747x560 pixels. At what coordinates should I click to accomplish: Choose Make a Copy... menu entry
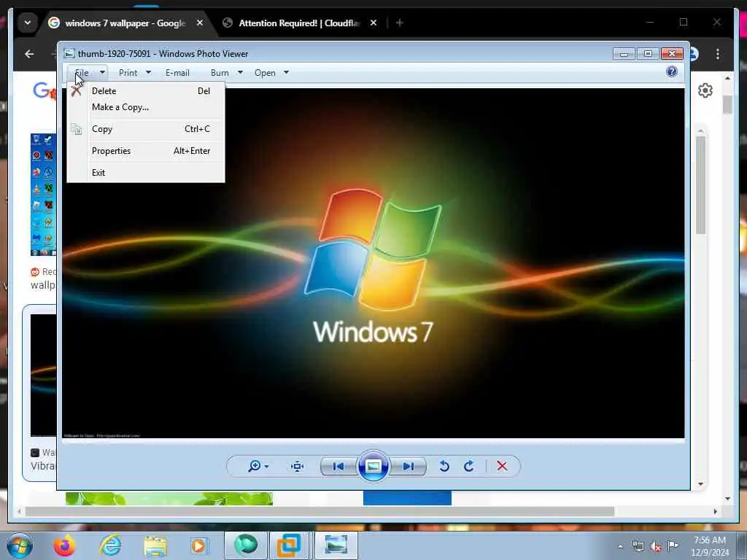[x=146, y=107]
